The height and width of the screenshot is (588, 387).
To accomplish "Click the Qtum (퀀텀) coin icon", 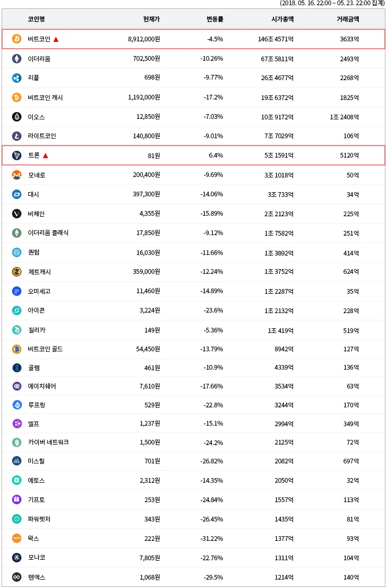I will tap(17, 252).
